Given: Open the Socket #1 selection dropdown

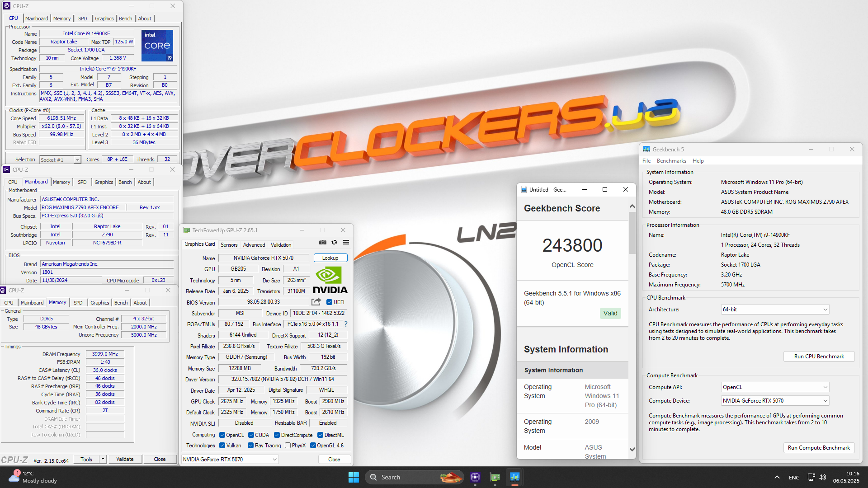Looking at the screenshot, I should 60,160.
